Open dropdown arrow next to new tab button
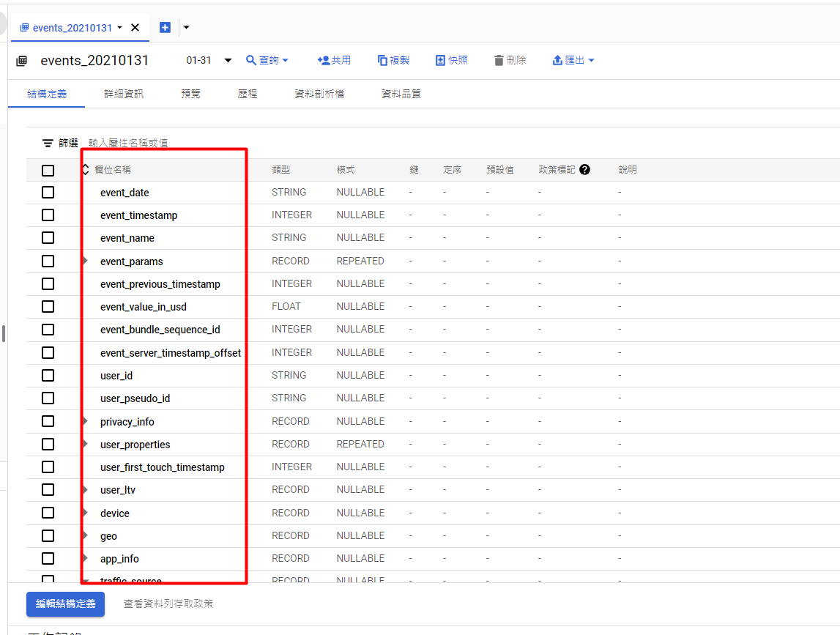 pos(186,27)
